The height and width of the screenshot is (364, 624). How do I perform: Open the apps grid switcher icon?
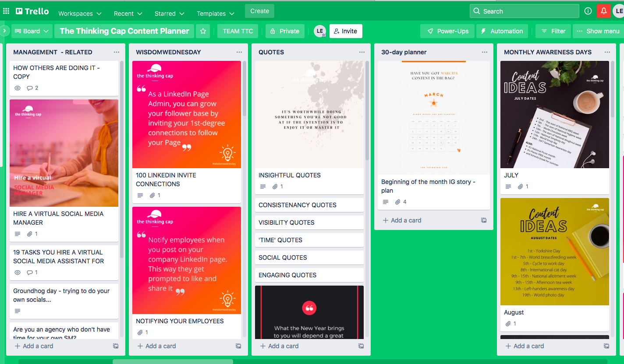coord(6,11)
